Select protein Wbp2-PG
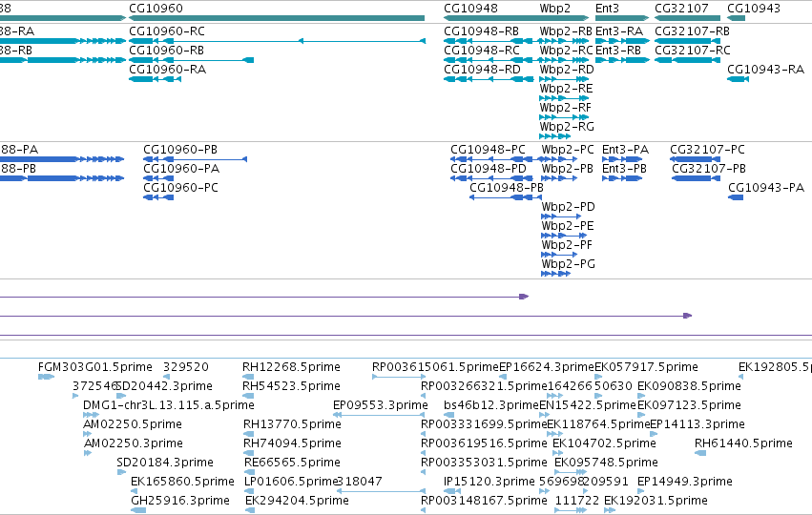 568,264
